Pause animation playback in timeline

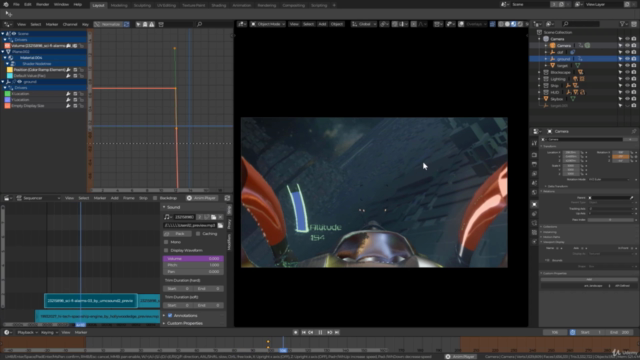pos(320,333)
